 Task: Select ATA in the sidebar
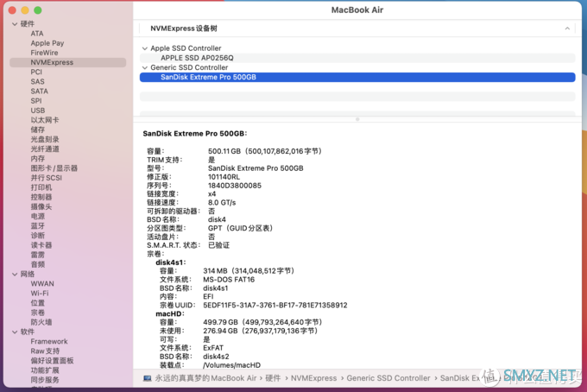37,34
